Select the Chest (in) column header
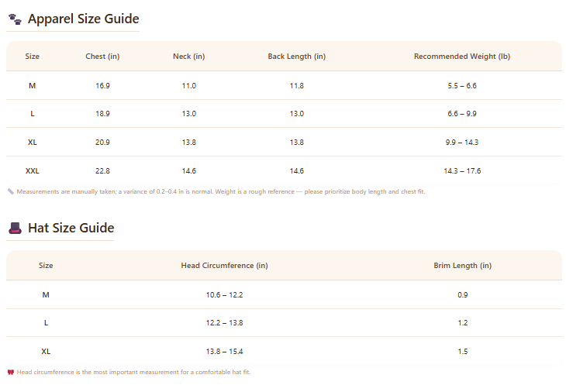 tap(102, 57)
